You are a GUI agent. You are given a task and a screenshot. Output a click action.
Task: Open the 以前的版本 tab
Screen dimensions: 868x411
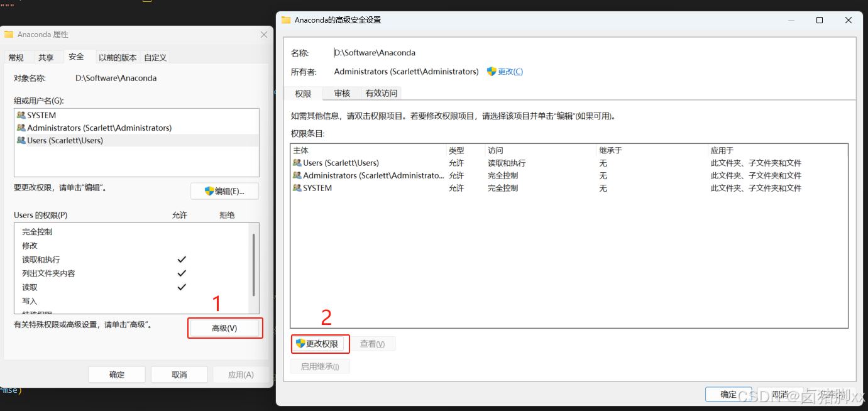click(x=118, y=57)
